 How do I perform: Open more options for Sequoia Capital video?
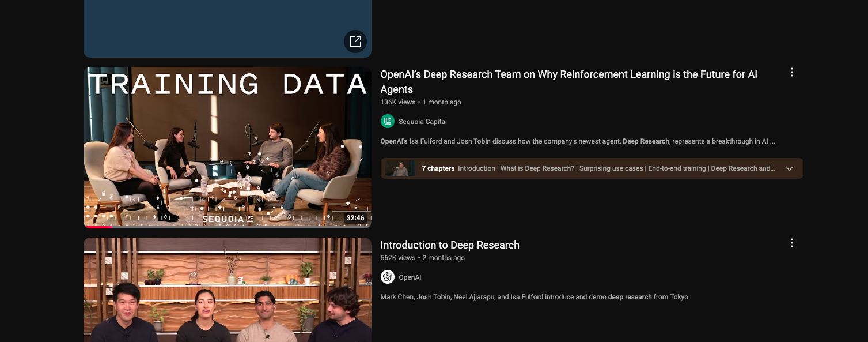coord(791,73)
